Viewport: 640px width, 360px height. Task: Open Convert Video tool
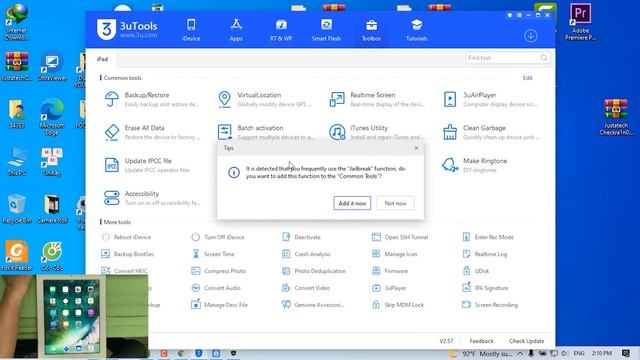pyautogui.click(x=307, y=288)
